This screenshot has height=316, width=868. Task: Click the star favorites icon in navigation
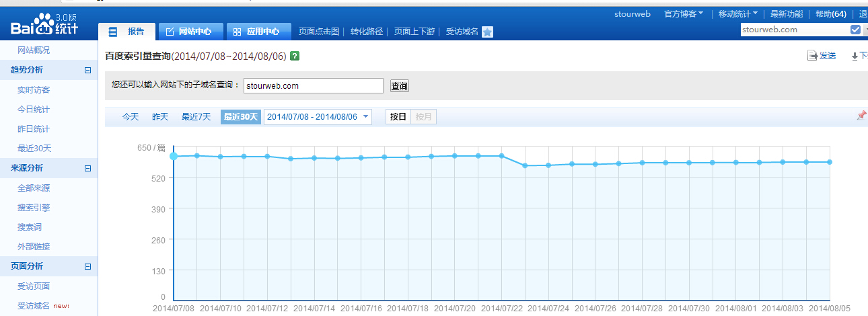pos(487,32)
